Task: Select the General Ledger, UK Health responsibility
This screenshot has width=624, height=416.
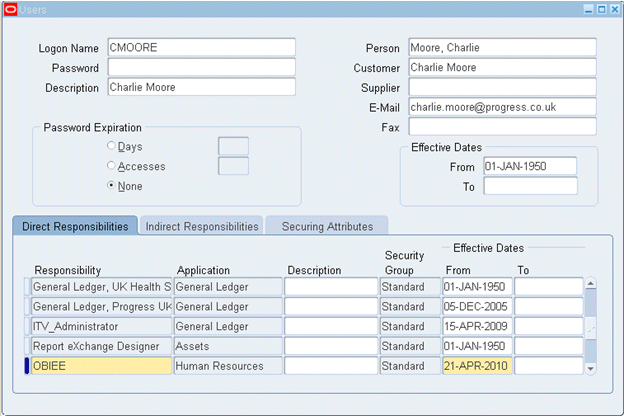Action: click(x=101, y=287)
